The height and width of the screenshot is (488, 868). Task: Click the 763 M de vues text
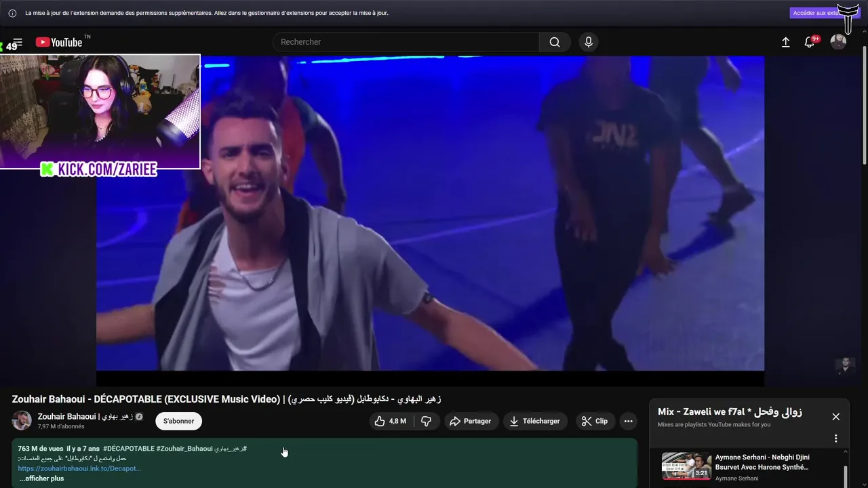pyautogui.click(x=40, y=449)
